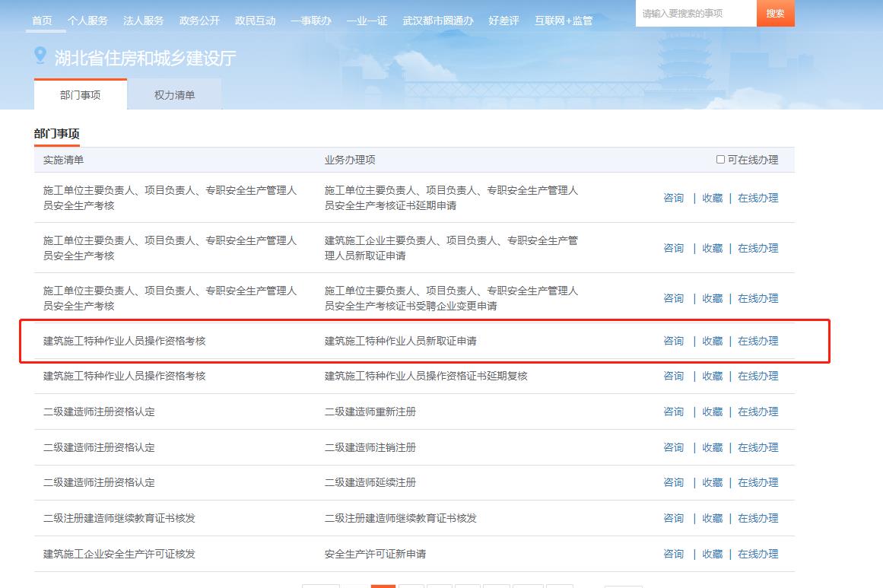This screenshot has width=883, height=588.
Task: Click 收藏 for 建筑施工企业主要负责人新取证申请
Action: pyautogui.click(x=713, y=249)
